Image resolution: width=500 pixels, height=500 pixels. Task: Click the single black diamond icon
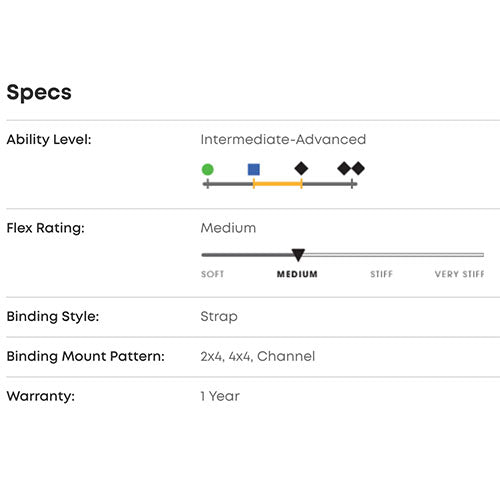coord(301,168)
